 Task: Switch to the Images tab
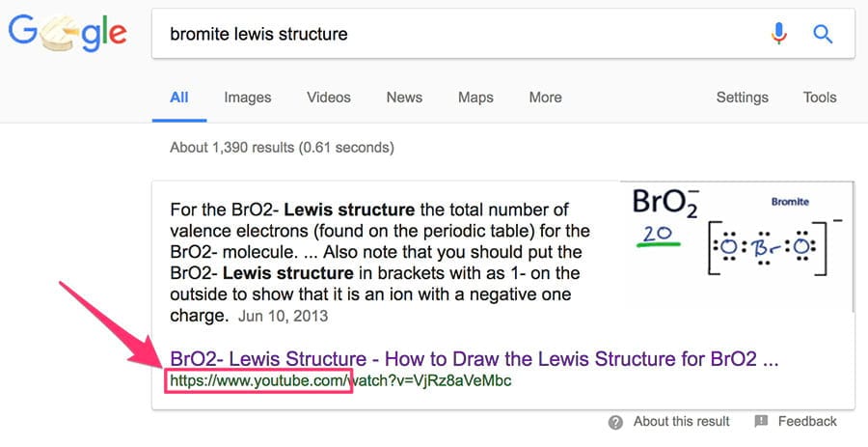[248, 98]
